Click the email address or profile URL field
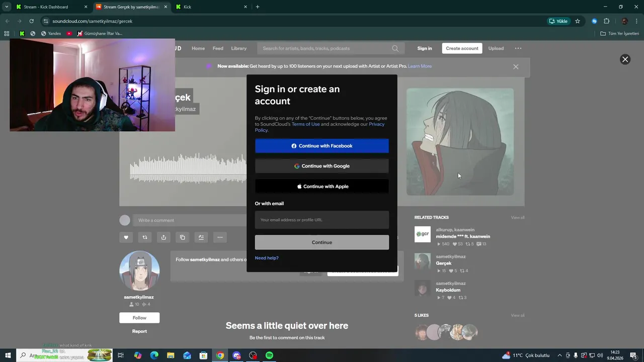Image resolution: width=644 pixels, height=362 pixels. click(x=322, y=220)
